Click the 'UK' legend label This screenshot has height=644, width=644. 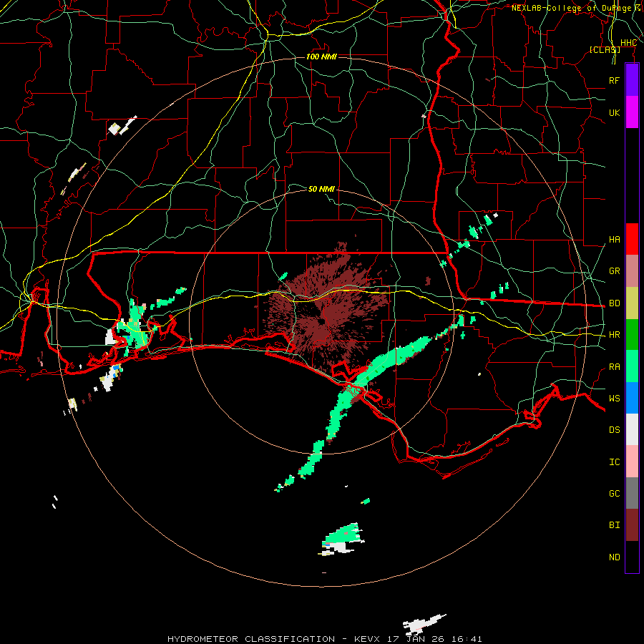pos(614,112)
